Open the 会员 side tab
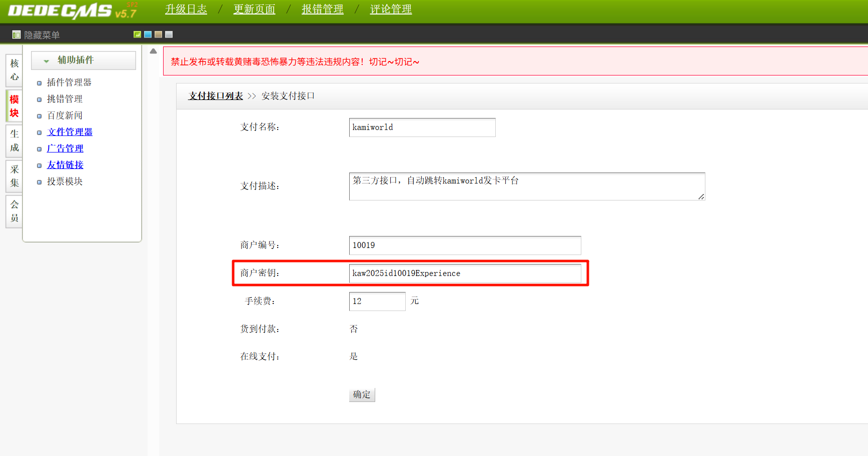The image size is (868, 456). pos(14,211)
